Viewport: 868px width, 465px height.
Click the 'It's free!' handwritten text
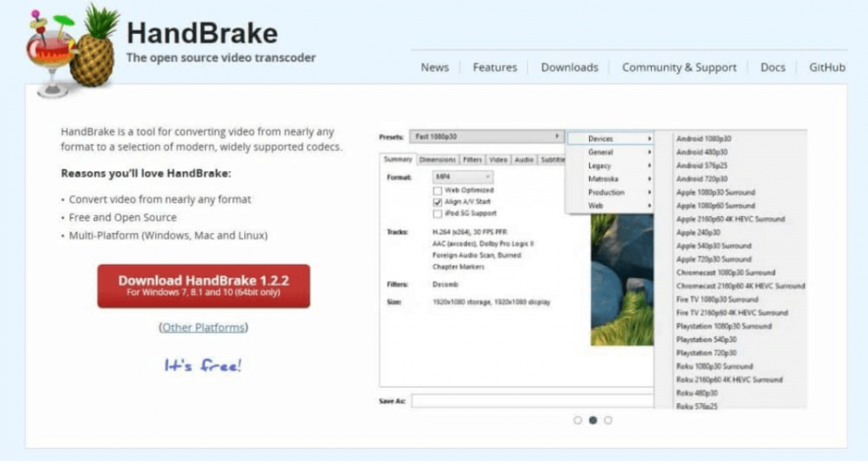pos(203,365)
